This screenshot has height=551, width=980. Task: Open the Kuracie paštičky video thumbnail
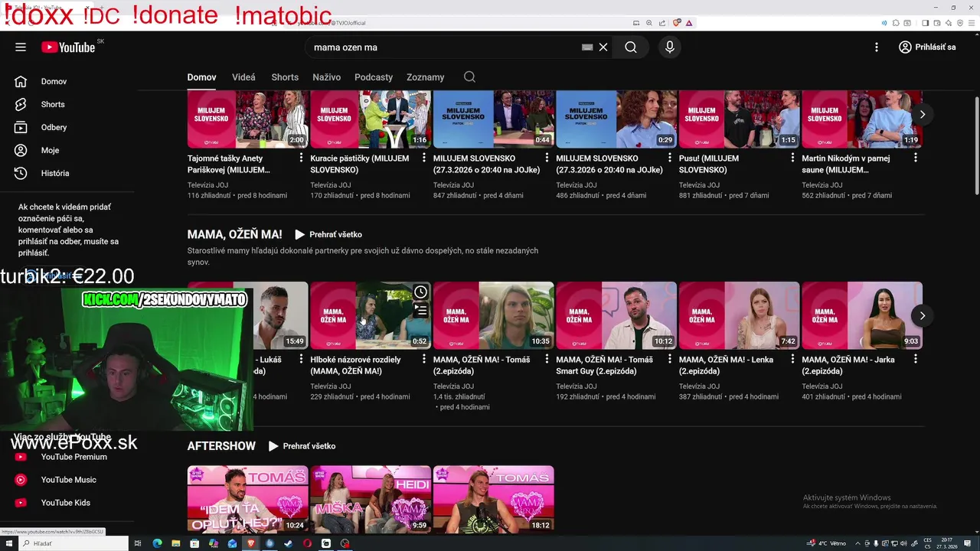[371, 119]
